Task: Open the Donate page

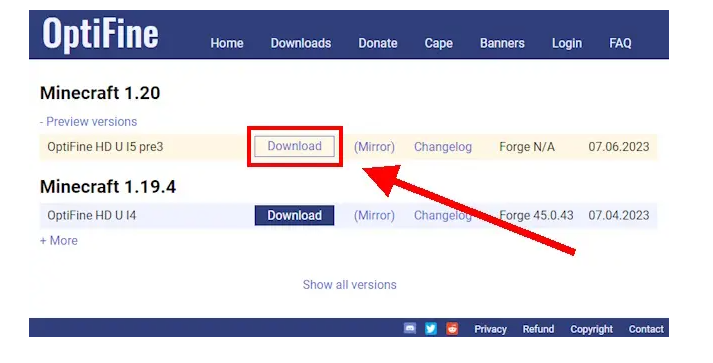Action: coord(378,43)
